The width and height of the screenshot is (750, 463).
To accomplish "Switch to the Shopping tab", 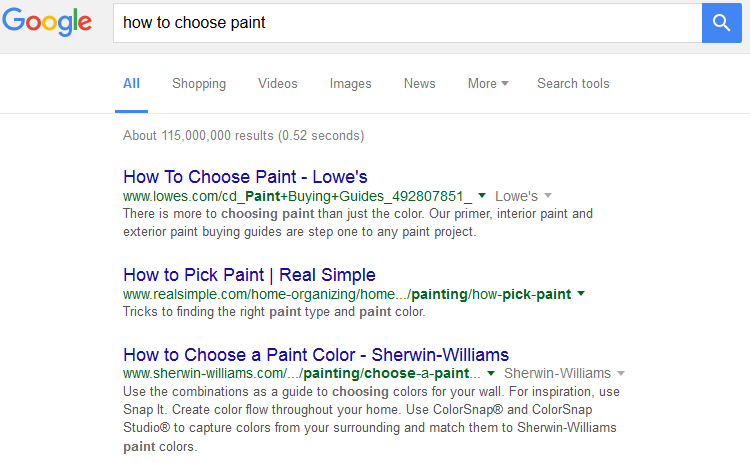I will pyautogui.click(x=199, y=84).
